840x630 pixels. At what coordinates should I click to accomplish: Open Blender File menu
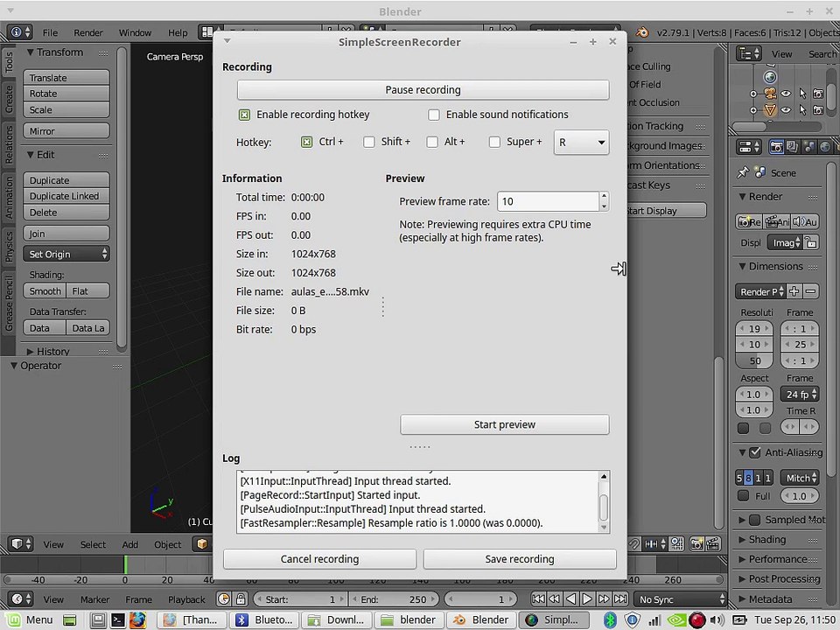(x=50, y=32)
